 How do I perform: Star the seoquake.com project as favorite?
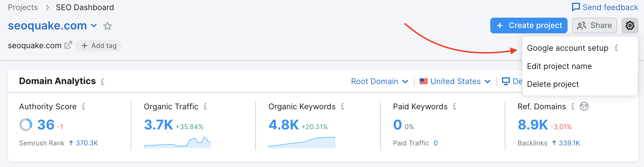[108, 26]
